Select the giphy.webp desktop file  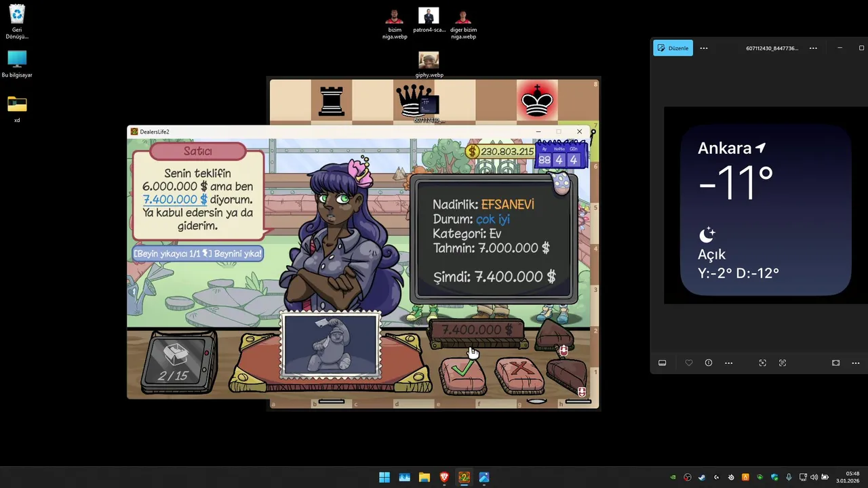coord(429,65)
